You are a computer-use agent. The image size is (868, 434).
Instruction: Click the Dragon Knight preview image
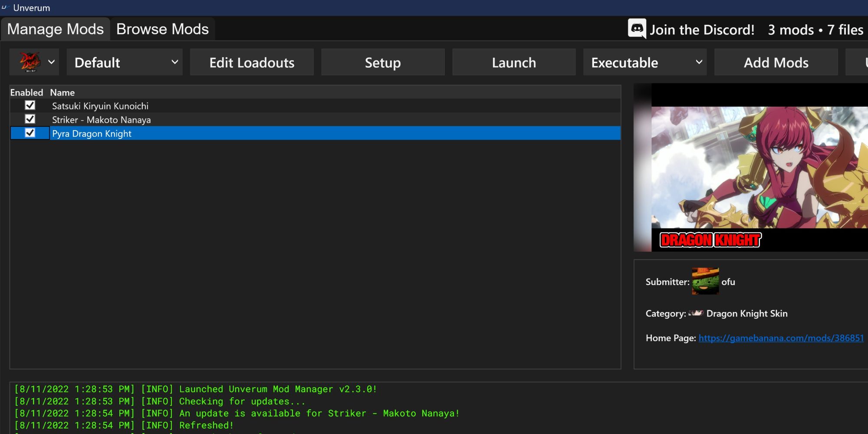point(759,168)
